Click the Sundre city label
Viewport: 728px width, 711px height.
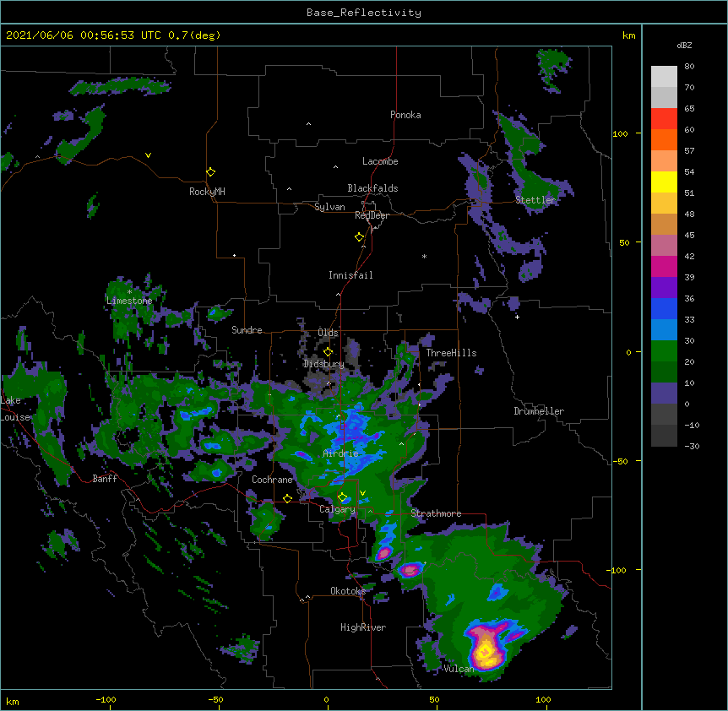(247, 330)
